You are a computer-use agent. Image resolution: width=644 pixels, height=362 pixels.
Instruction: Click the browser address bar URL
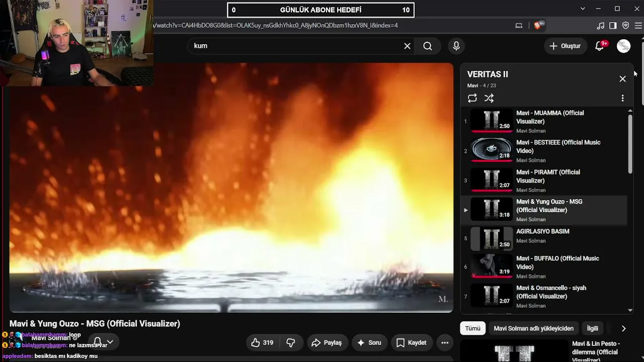276,26
